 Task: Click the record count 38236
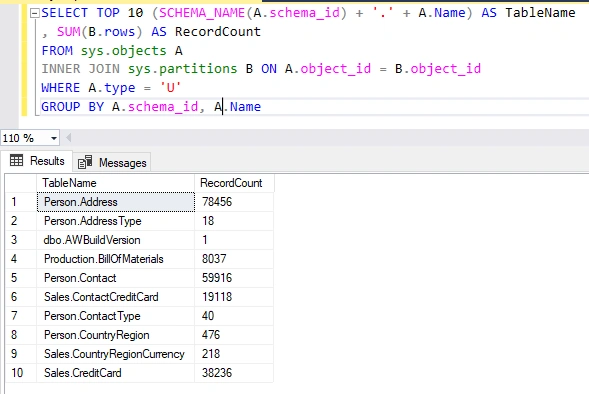(234, 373)
